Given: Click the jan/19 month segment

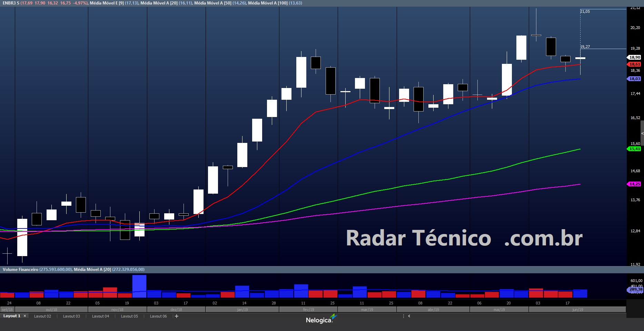Looking at the screenshot, I should pos(242,310).
